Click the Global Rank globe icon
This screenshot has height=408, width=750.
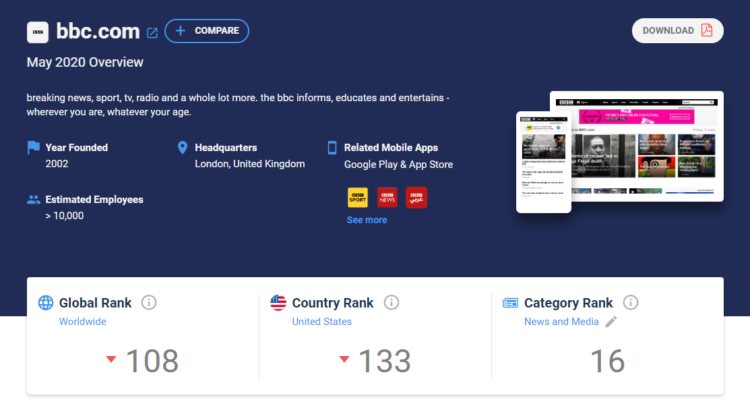pos(46,303)
